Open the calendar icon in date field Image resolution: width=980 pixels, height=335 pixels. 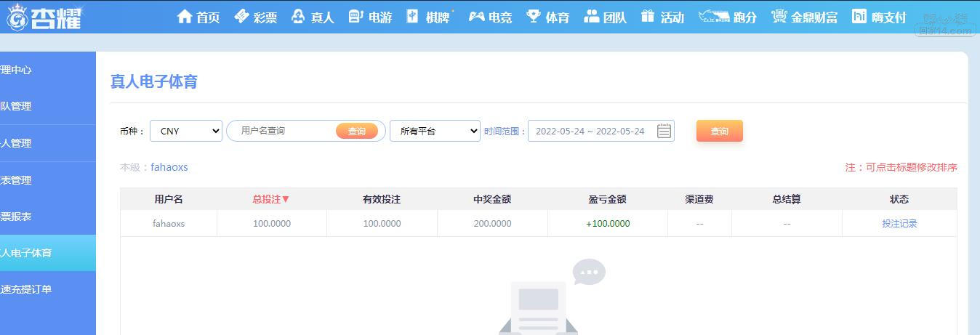tap(664, 131)
